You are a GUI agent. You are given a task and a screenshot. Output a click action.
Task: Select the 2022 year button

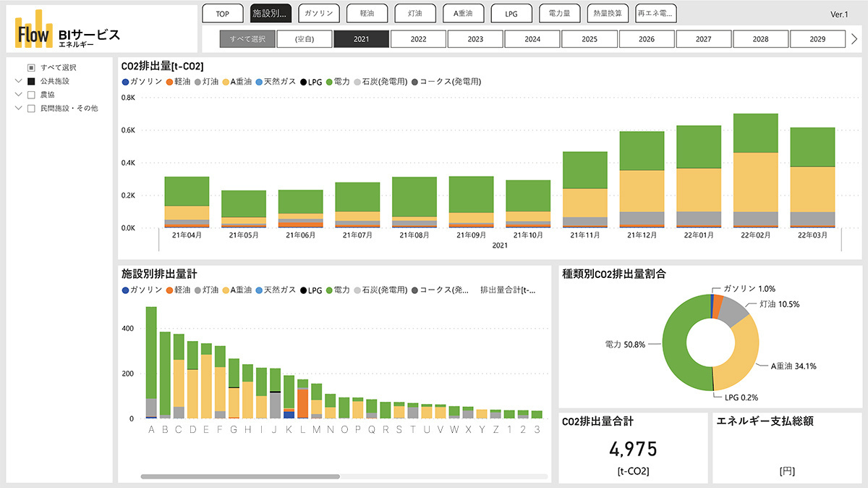[418, 39]
